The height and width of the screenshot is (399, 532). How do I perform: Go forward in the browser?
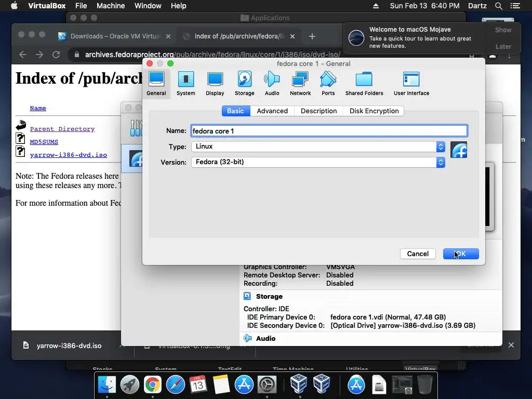[39, 55]
